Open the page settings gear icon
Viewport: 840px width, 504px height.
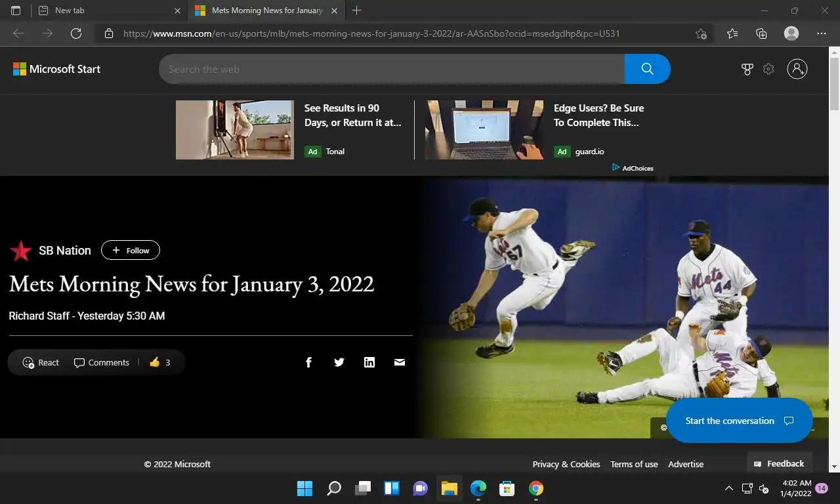point(768,69)
